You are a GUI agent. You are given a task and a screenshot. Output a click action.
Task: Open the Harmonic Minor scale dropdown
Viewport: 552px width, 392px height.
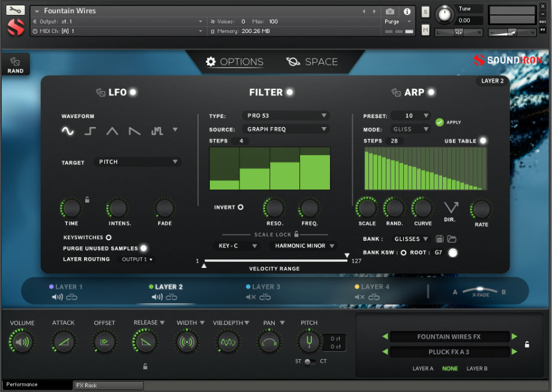pyautogui.click(x=303, y=246)
